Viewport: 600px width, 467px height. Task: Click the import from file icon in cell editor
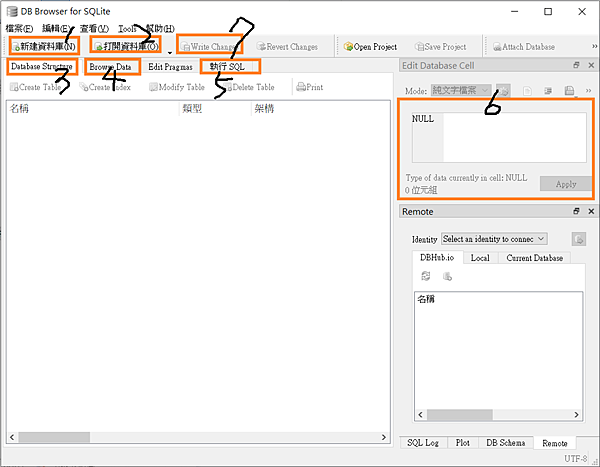tap(527, 91)
